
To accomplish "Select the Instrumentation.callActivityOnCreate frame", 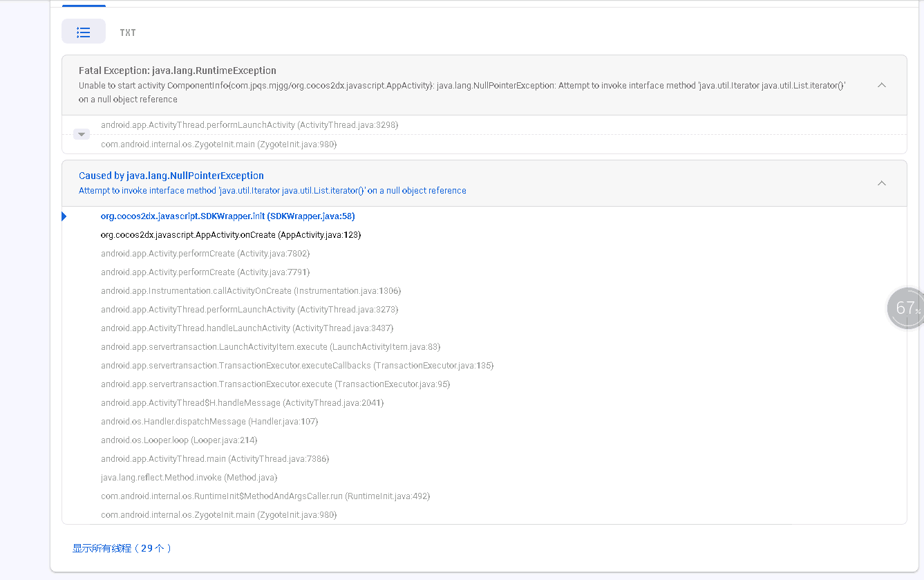I will pos(251,291).
